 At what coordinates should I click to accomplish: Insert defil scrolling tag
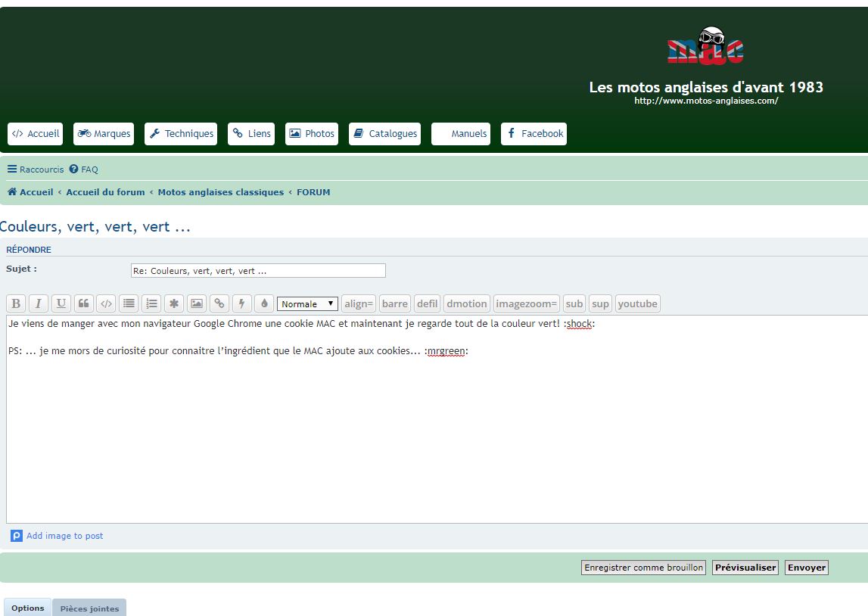tap(427, 303)
